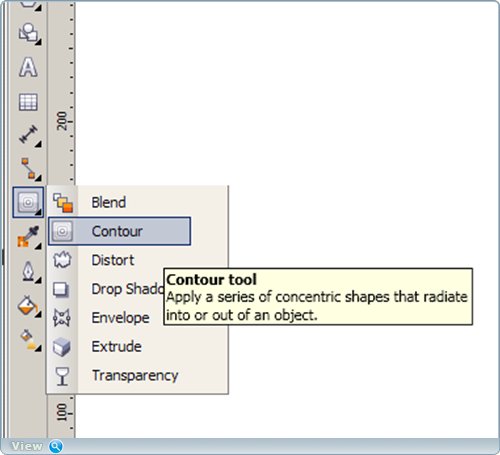The height and width of the screenshot is (455, 500).
Task: Select the Text tool
Action: pyautogui.click(x=28, y=67)
